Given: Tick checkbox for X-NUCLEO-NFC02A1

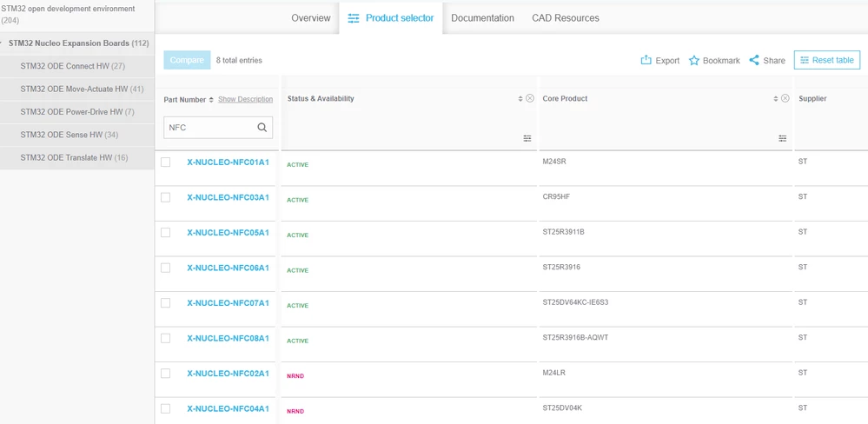Looking at the screenshot, I should 165,374.
